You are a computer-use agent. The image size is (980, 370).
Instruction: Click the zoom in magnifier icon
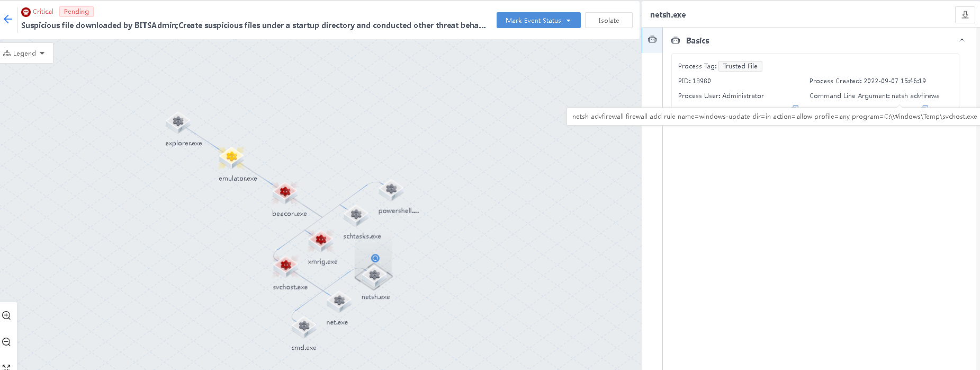(7, 315)
